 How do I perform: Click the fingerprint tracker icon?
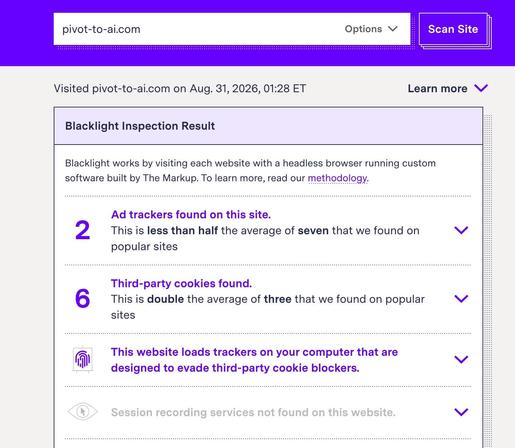click(x=83, y=360)
